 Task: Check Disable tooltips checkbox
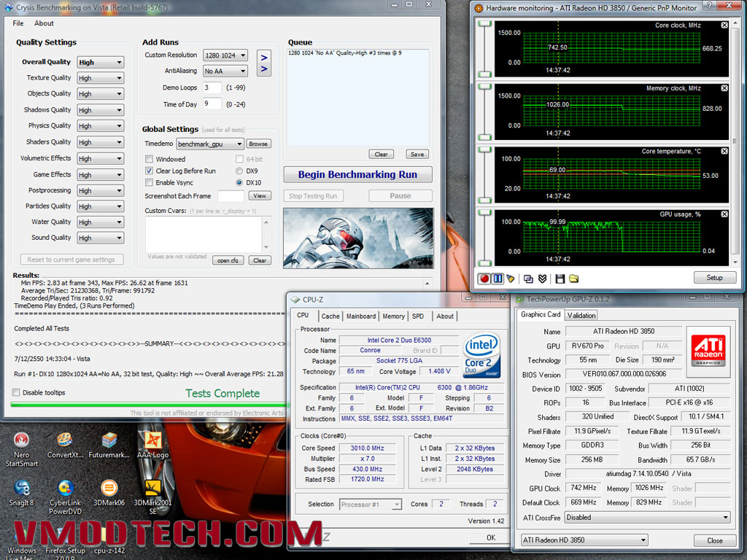click(16, 392)
